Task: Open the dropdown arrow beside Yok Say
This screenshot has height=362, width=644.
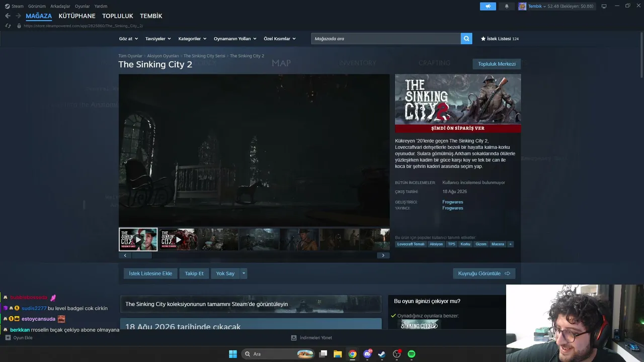Action: coord(244,274)
